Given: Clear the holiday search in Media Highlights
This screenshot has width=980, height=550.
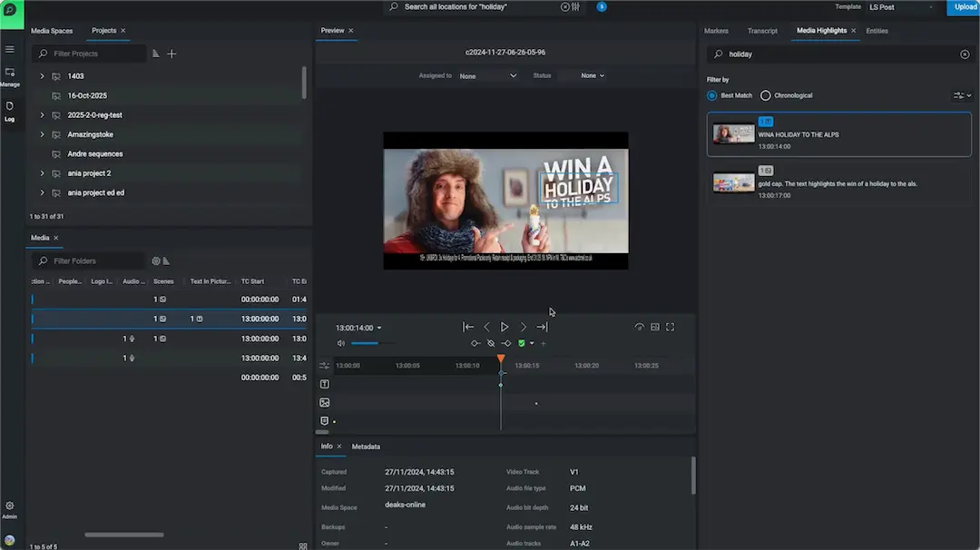Looking at the screenshot, I should coord(965,54).
